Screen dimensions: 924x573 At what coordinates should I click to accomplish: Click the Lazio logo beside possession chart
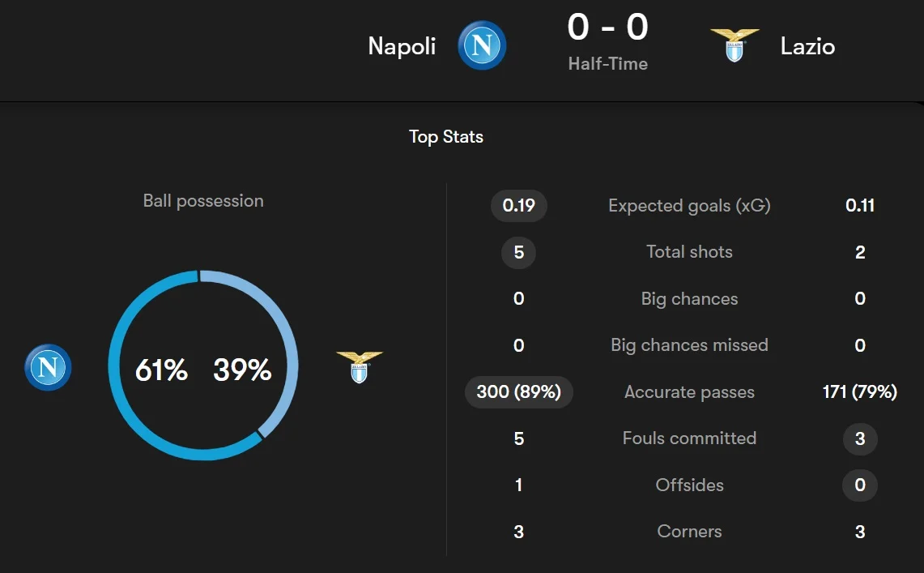360,368
